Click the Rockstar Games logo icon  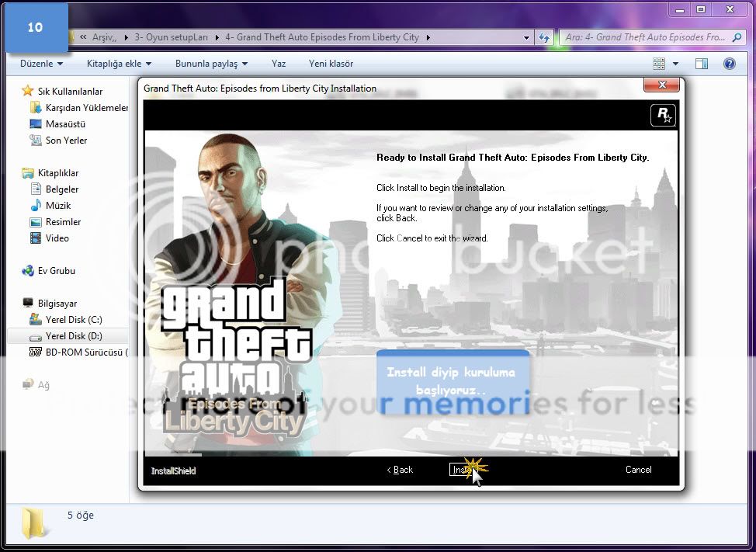pos(663,115)
